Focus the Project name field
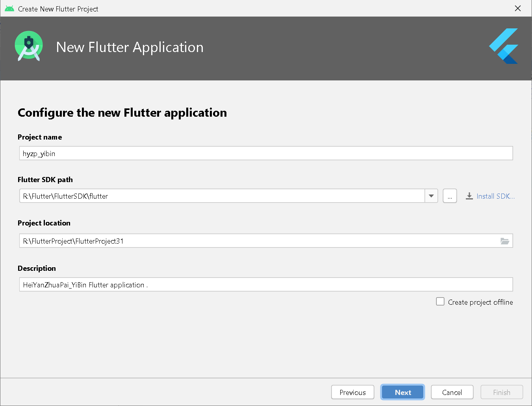The height and width of the screenshot is (406, 532). pyautogui.click(x=266, y=153)
